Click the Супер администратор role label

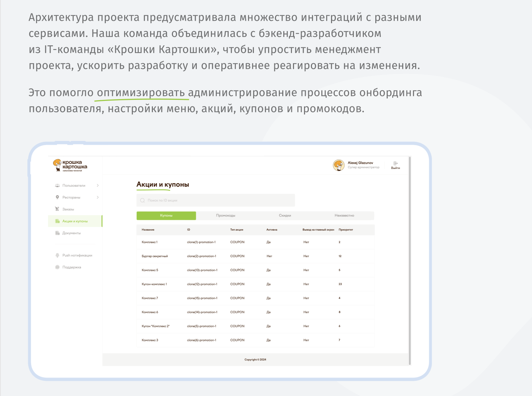coord(364,167)
